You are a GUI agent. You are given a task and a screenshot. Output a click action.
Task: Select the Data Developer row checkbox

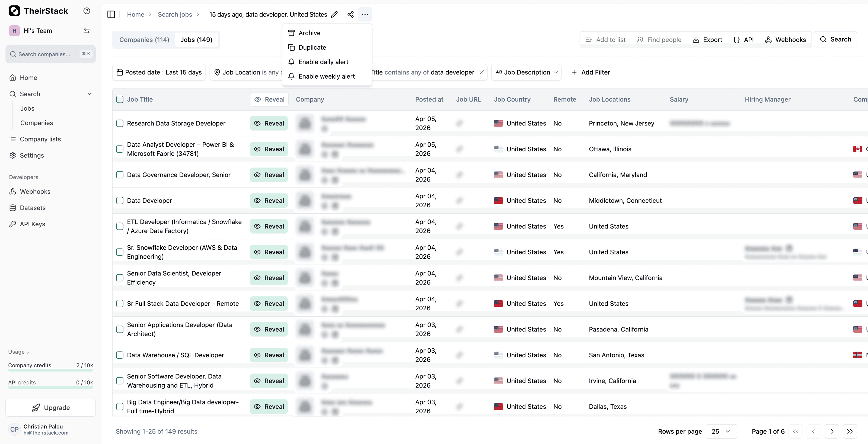(120, 200)
